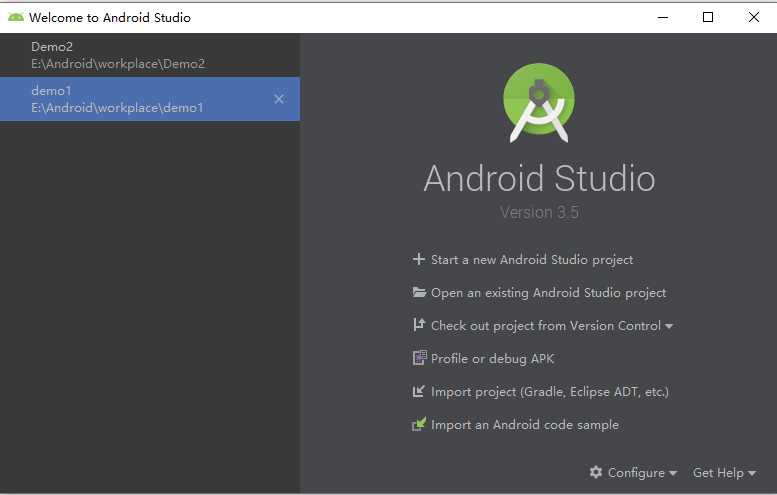This screenshot has width=777, height=495.
Task: Open the demo1 recent project
Action: click(x=150, y=99)
